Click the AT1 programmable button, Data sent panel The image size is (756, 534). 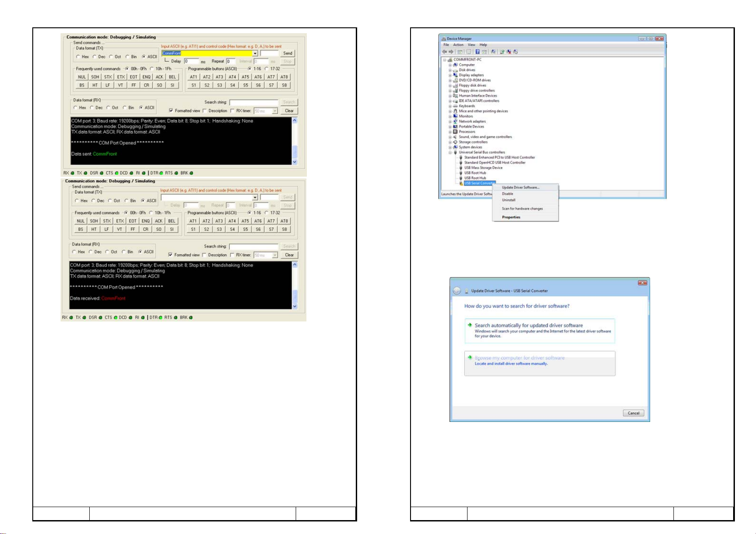193,77
